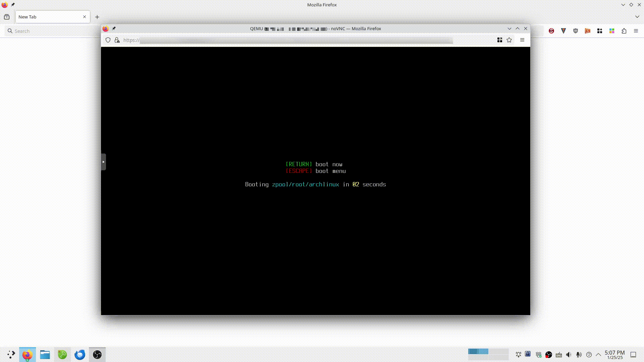Open OBS Studio from the taskbar
This screenshot has height=362, width=644.
point(97,355)
